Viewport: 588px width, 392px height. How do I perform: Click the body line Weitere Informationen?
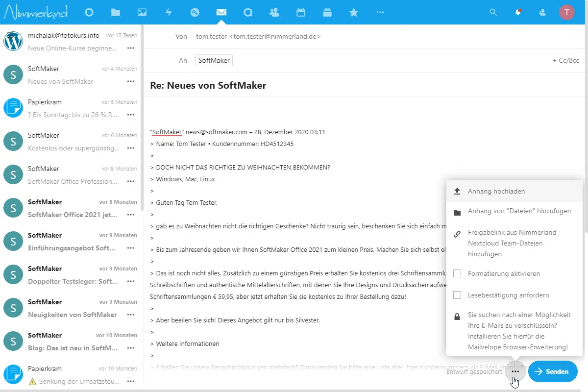pos(187,343)
